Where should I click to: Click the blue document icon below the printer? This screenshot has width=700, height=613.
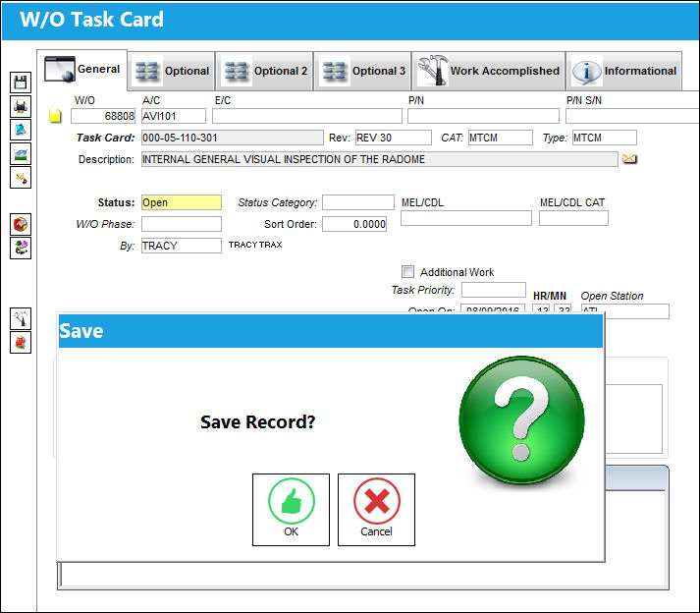pos(21,130)
